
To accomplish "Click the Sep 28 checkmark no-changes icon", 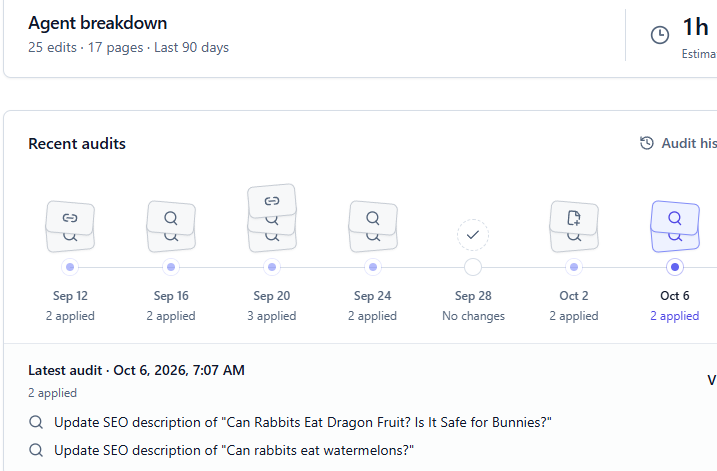I will click(473, 235).
